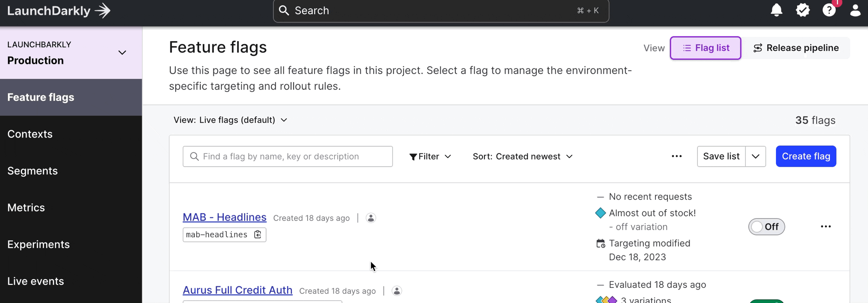Click the MAB - Headlines maintainer avatar

(x=371, y=218)
